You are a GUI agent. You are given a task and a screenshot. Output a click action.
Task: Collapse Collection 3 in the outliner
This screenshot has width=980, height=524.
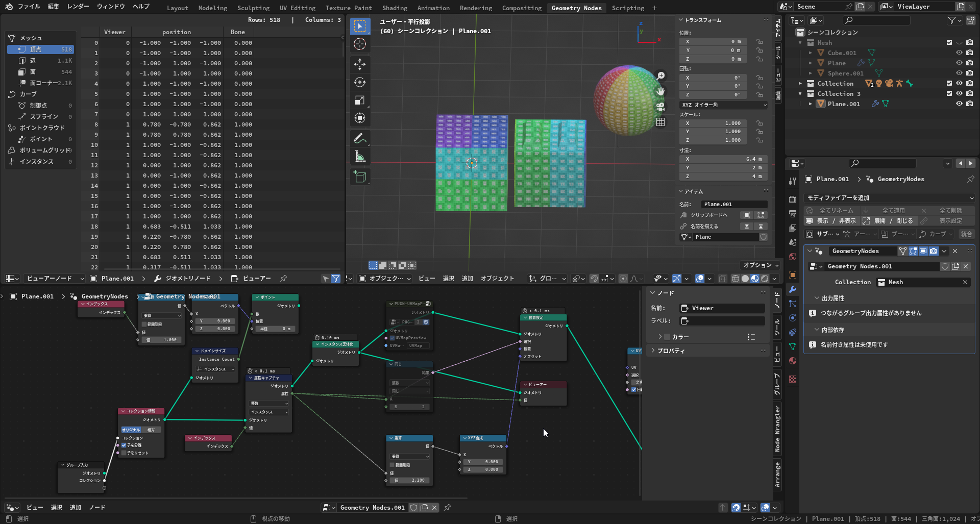click(x=800, y=94)
